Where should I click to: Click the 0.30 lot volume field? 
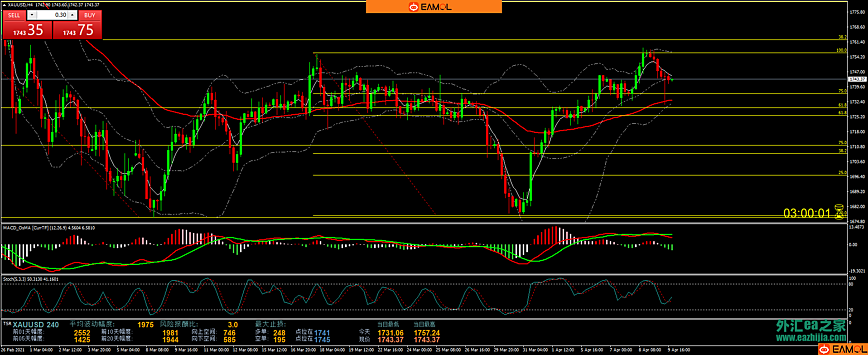click(x=52, y=15)
